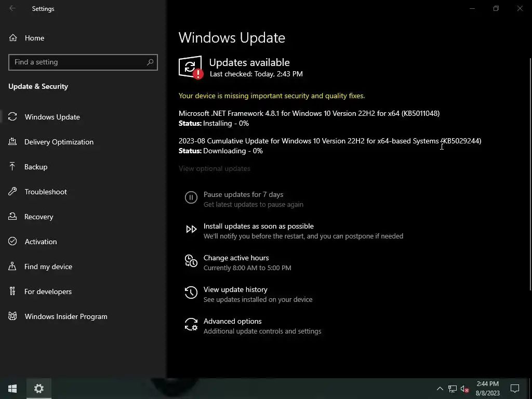Click the Activation checkmark icon

(x=12, y=241)
